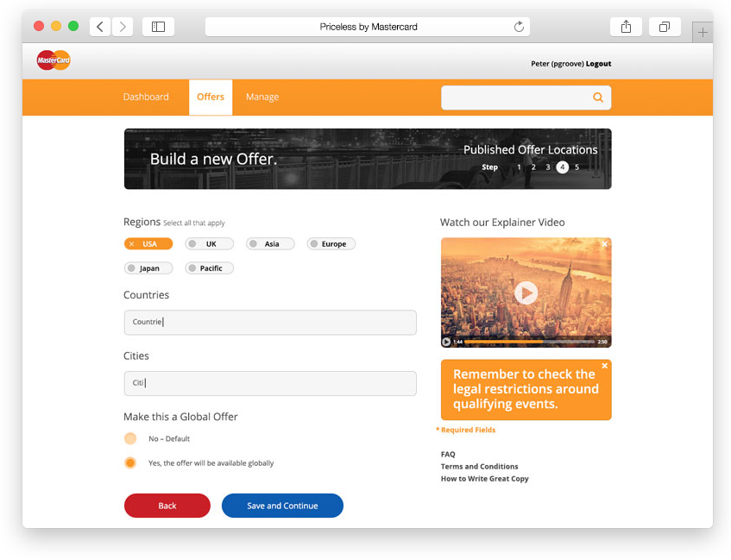Jump to step 2
The height and width of the screenshot is (560, 731).
click(x=533, y=167)
